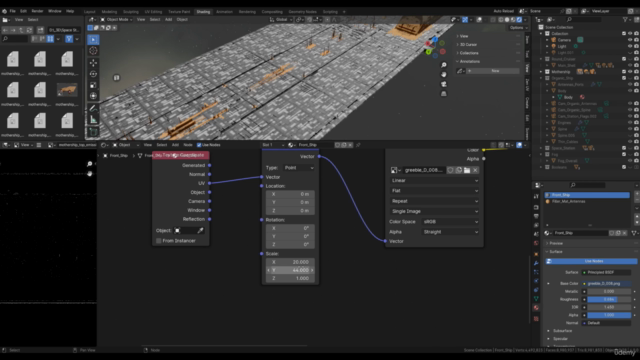Click the New annotation button
Screen dimensions: 640x360
tap(495, 71)
